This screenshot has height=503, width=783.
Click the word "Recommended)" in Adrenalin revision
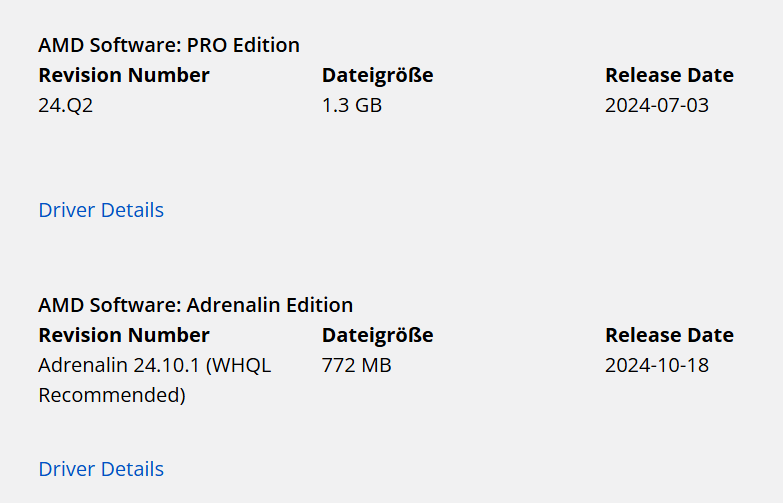tap(112, 395)
